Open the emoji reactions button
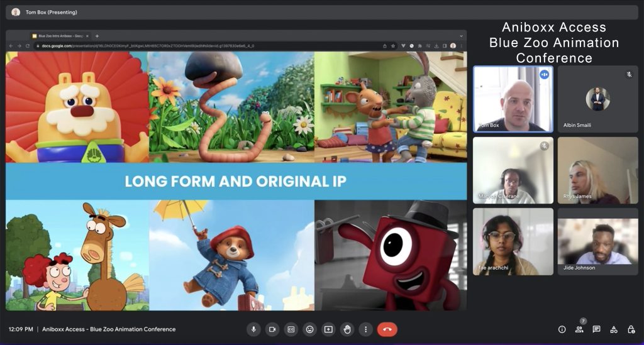 (309, 329)
